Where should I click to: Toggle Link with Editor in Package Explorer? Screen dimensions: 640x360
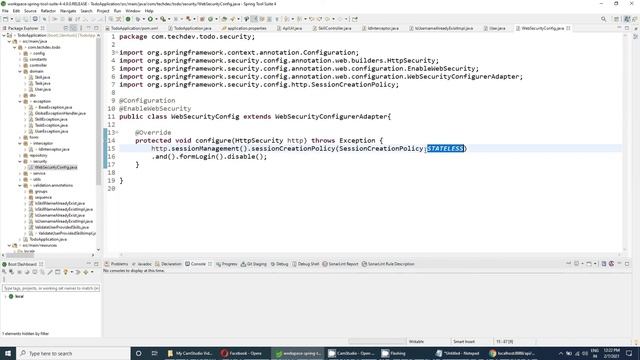[73, 28]
